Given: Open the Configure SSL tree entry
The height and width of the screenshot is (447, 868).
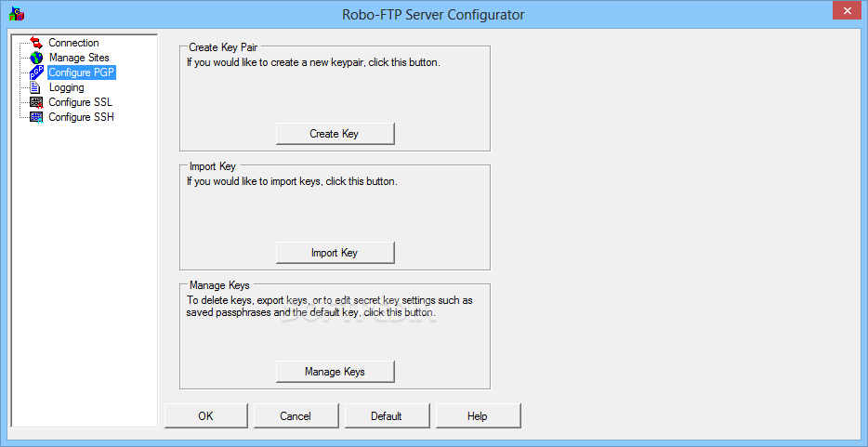Looking at the screenshot, I should 80,102.
